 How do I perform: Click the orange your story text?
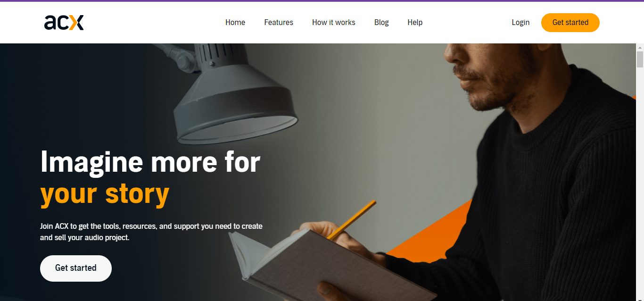105,194
